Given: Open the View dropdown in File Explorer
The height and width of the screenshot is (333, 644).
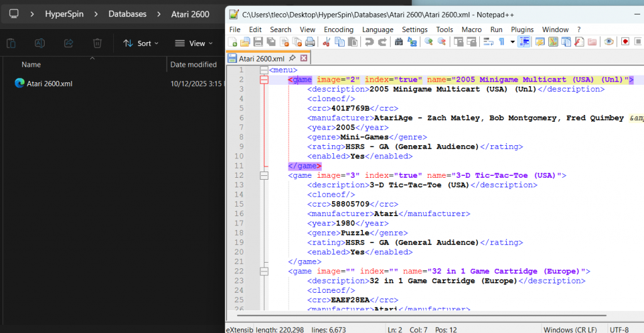Looking at the screenshot, I should tap(194, 43).
